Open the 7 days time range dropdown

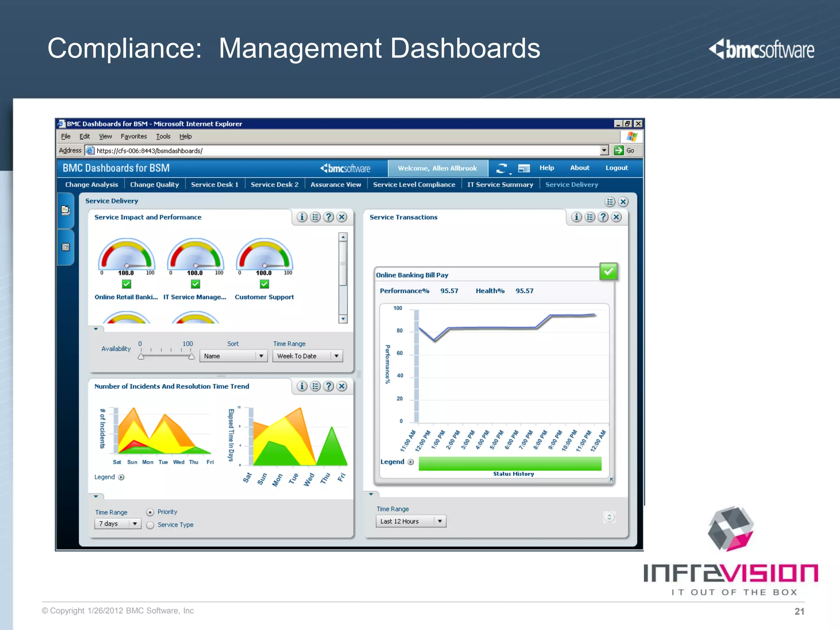[118, 524]
